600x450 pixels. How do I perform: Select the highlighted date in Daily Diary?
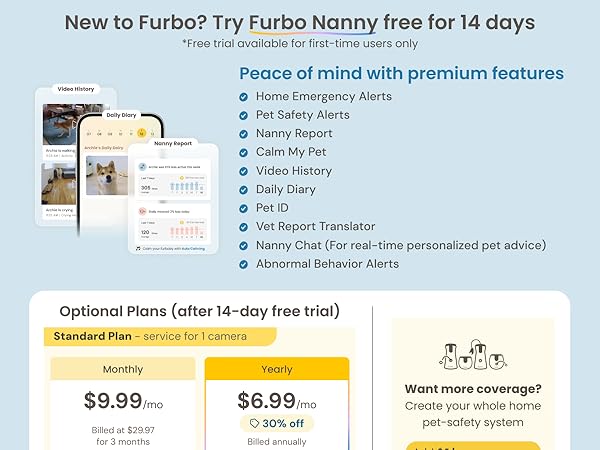coord(141,132)
